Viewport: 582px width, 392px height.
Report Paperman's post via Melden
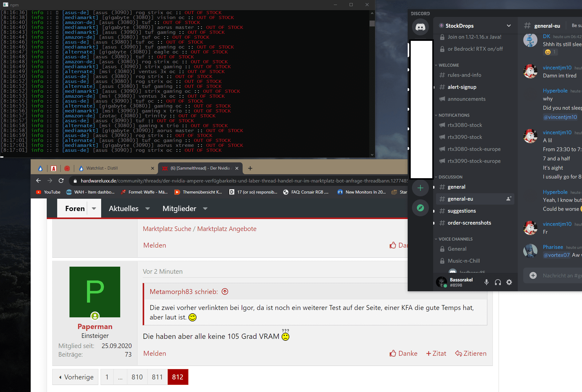tap(155, 354)
